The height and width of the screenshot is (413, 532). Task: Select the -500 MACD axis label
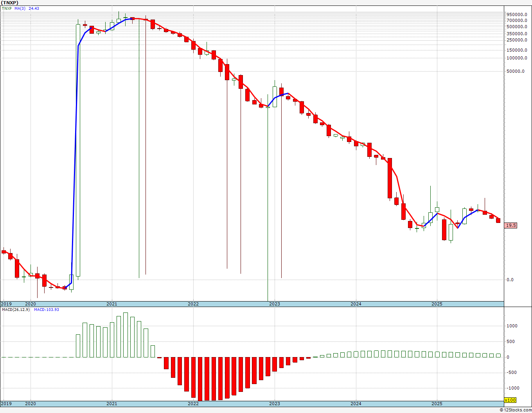click(x=512, y=372)
